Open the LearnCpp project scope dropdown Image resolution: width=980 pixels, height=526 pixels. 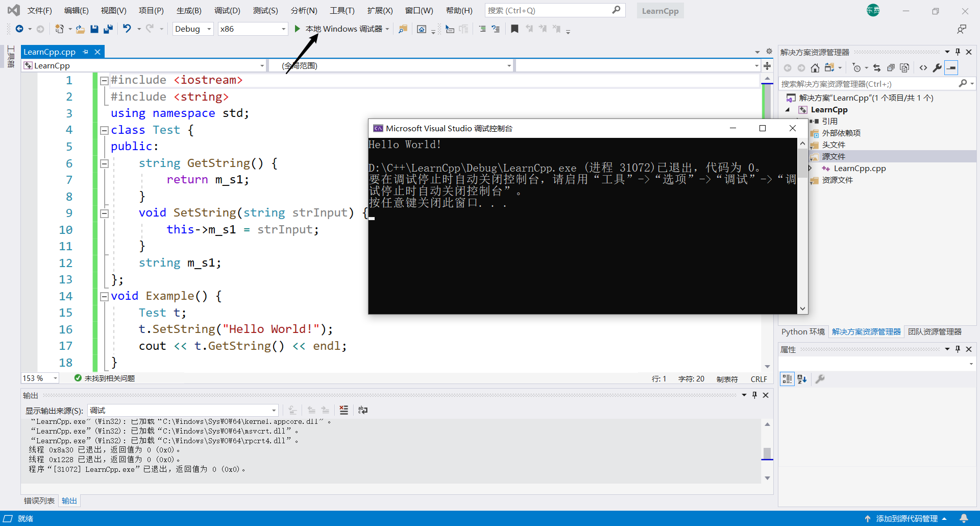tap(144, 65)
